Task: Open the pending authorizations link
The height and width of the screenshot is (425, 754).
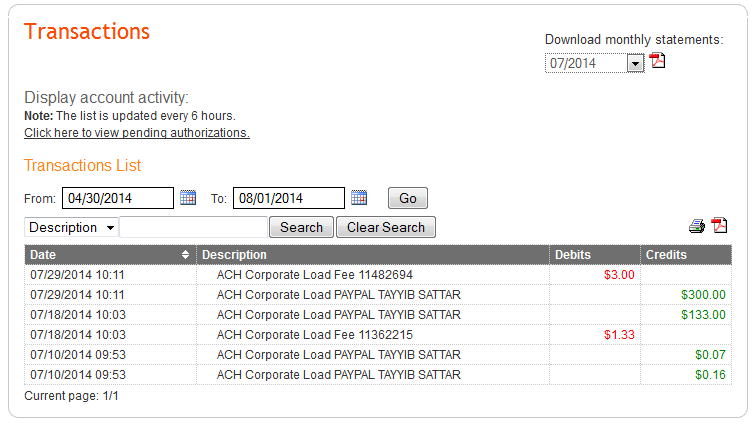Action: 137,133
